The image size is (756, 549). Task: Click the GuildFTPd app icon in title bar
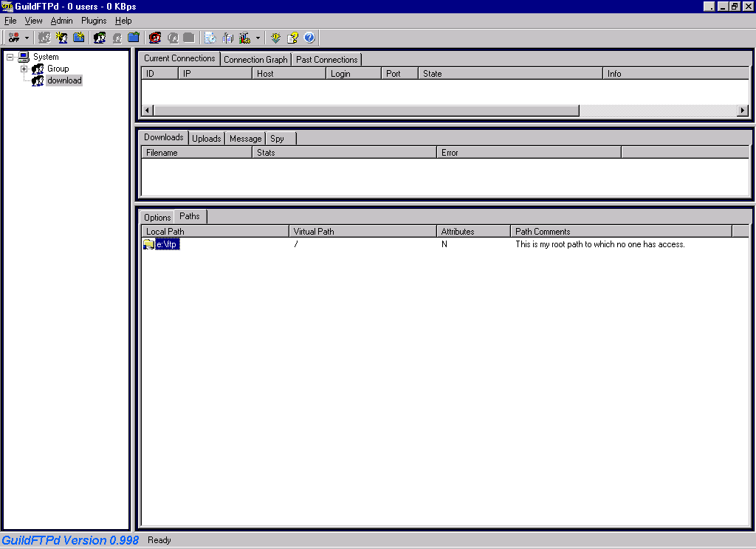7,6
